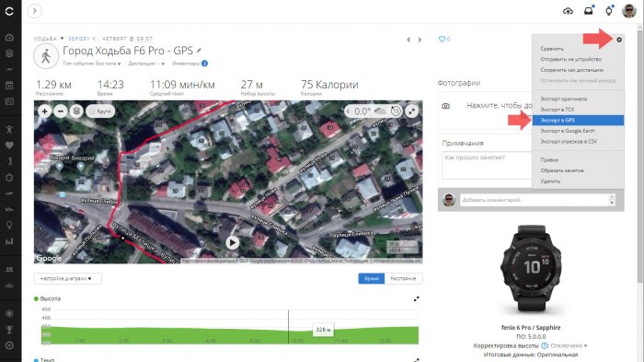Viewport: 644px width, 362px height.
Task: Open the dashboard gauge icon in sidebar
Action: [x=9, y=38]
